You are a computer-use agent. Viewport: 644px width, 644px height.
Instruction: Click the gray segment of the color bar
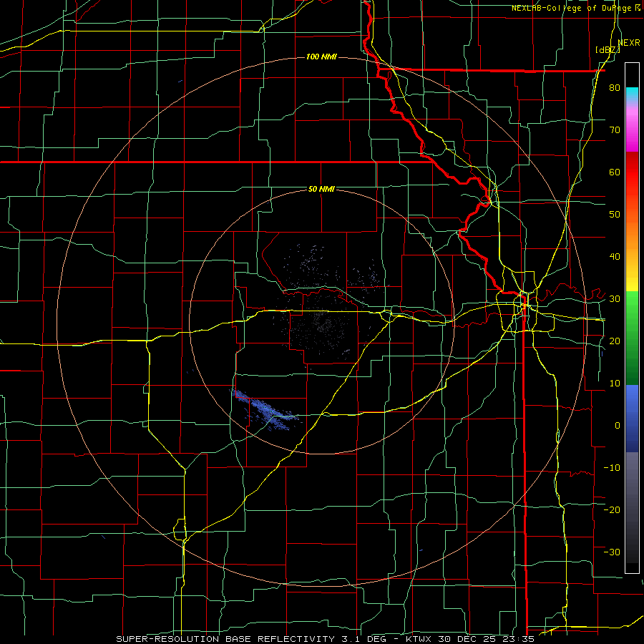point(632,507)
